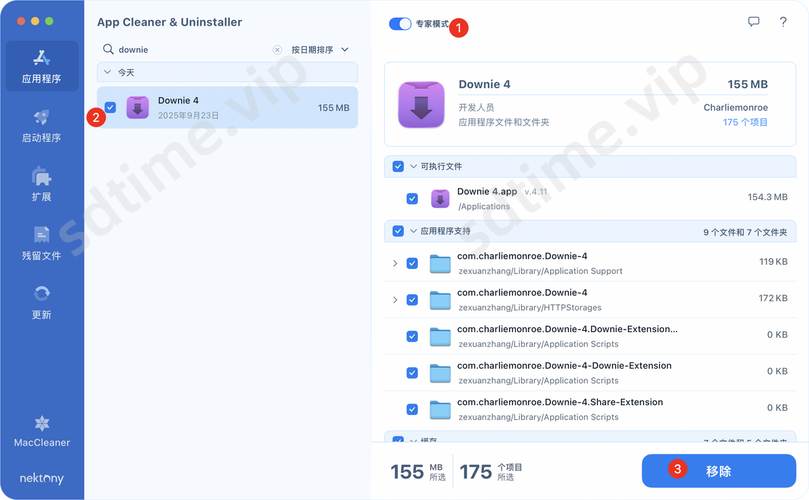Open the 扩展 sidebar section
The height and width of the screenshot is (500, 809).
click(42, 184)
